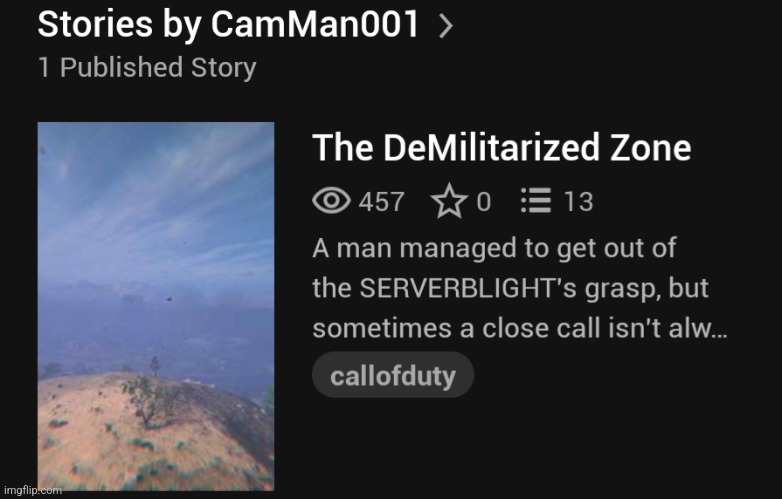782x499 pixels.
Task: Expand stories via the chevron arrow
Action: [x=446, y=26]
